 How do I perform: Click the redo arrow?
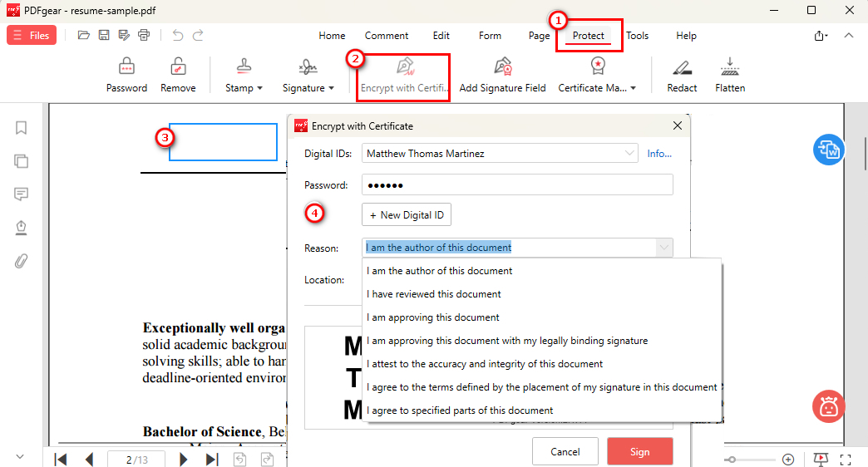click(198, 36)
